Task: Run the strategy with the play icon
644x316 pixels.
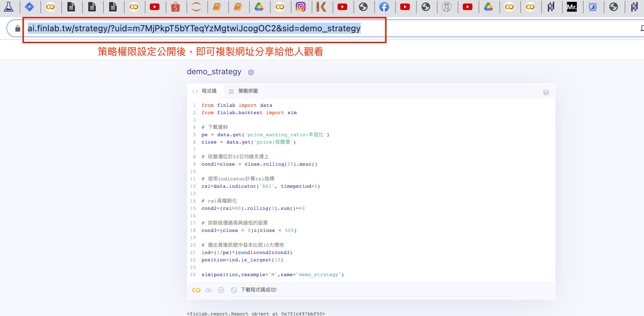Action: [x=221, y=290]
